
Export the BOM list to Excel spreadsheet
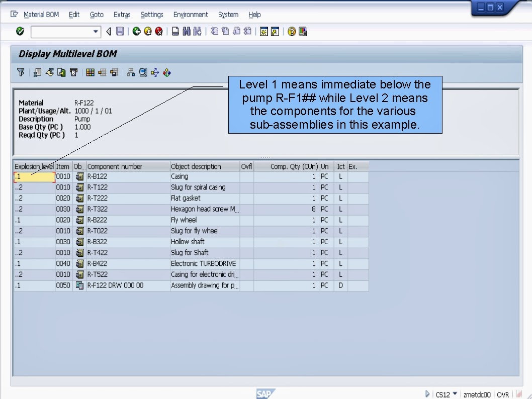[x=37, y=72]
